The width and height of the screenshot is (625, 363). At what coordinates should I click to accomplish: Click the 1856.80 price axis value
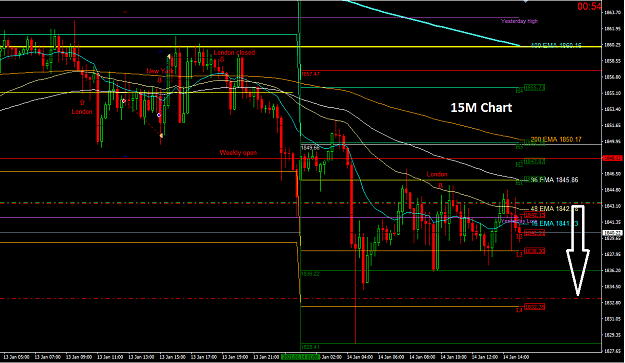[612, 77]
